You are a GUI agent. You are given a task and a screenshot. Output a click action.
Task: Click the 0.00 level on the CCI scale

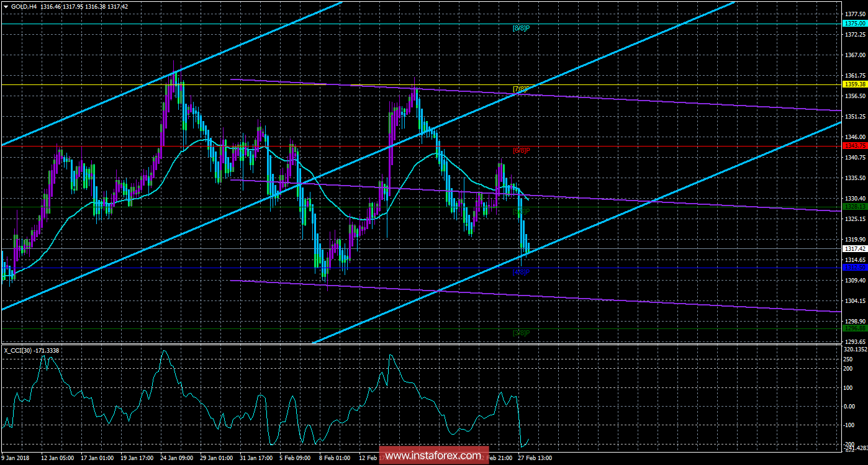tap(849, 406)
